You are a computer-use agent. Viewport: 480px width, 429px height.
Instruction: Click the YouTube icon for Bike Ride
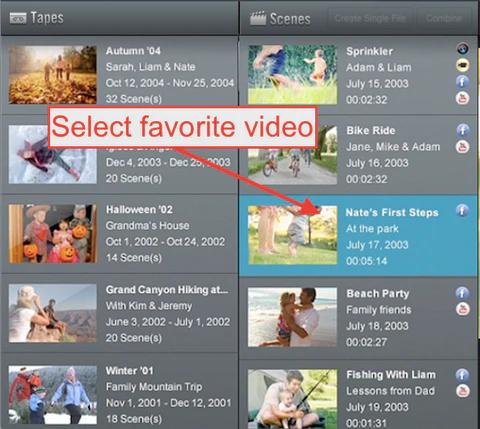[463, 147]
